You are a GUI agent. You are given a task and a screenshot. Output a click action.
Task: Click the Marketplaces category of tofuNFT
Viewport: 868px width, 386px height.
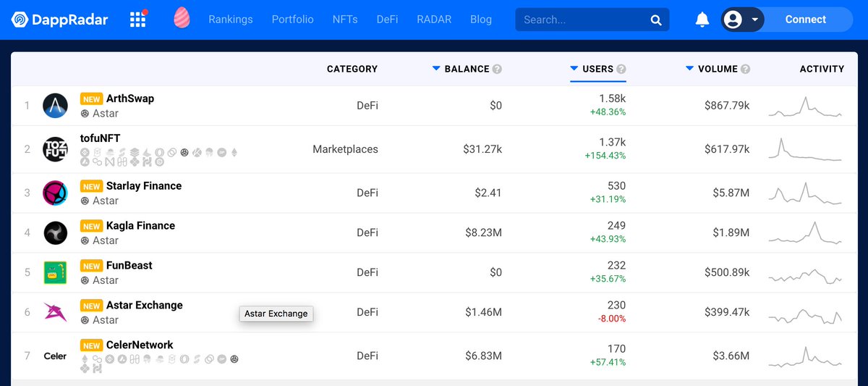coord(345,149)
